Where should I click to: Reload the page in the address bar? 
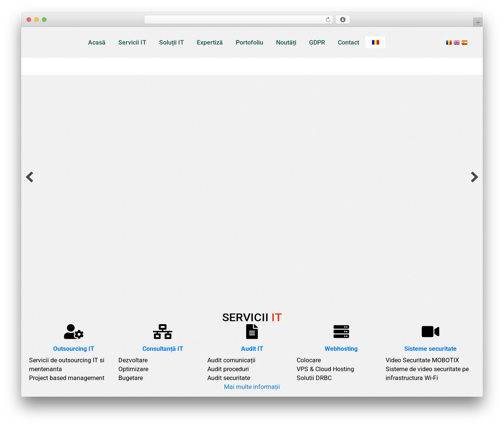(x=328, y=20)
